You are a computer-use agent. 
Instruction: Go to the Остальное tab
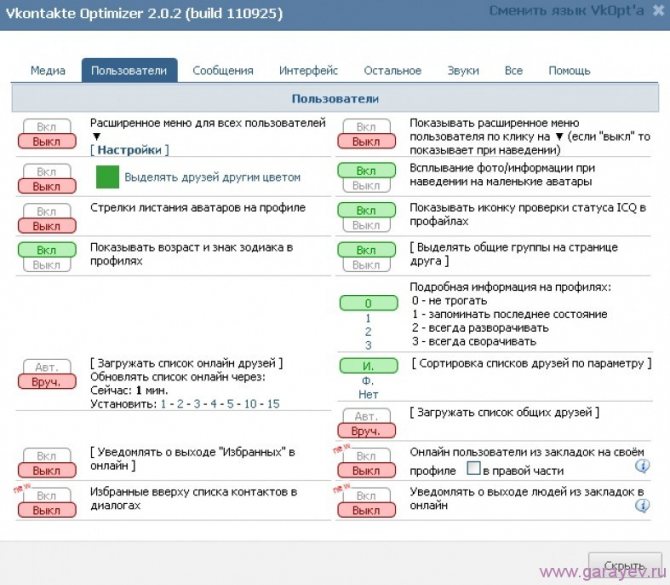click(x=392, y=71)
